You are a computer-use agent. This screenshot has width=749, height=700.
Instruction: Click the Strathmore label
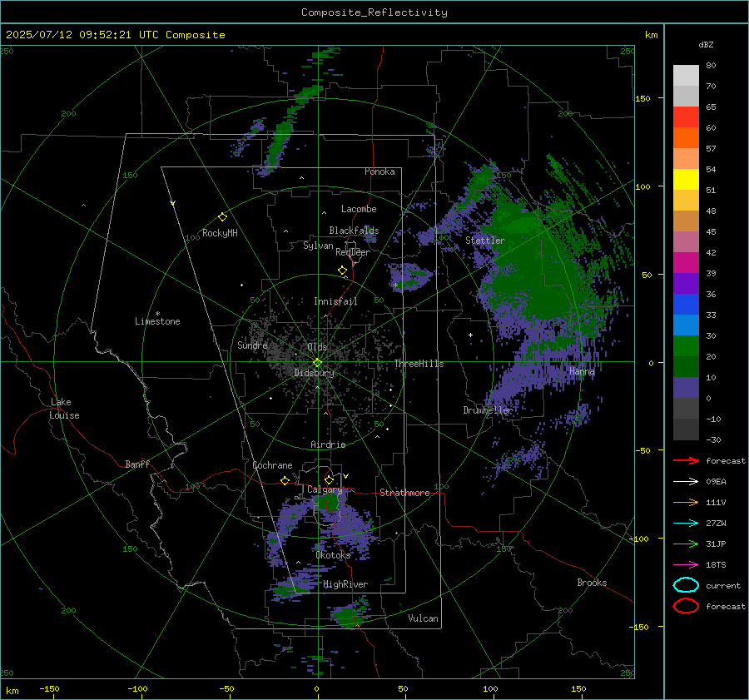404,493
